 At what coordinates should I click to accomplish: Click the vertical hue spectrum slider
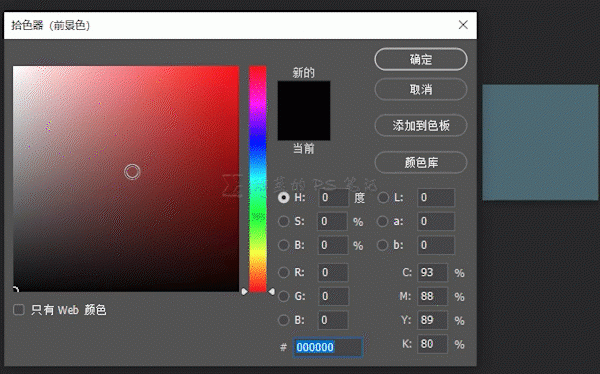[258, 179]
